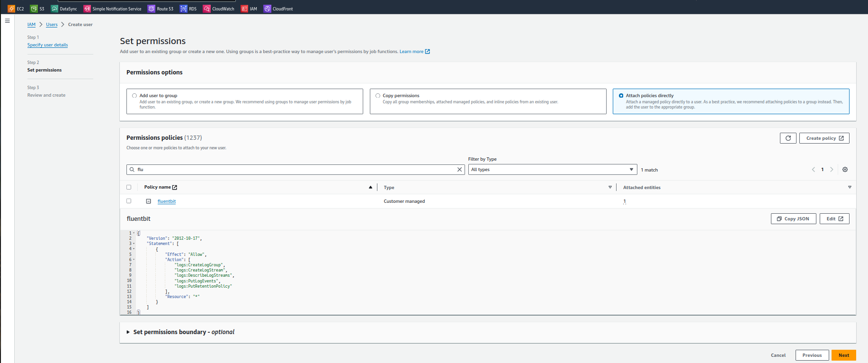Click the sort arrow on Policy name column
Viewport: 868px width, 363px height.
click(x=370, y=187)
